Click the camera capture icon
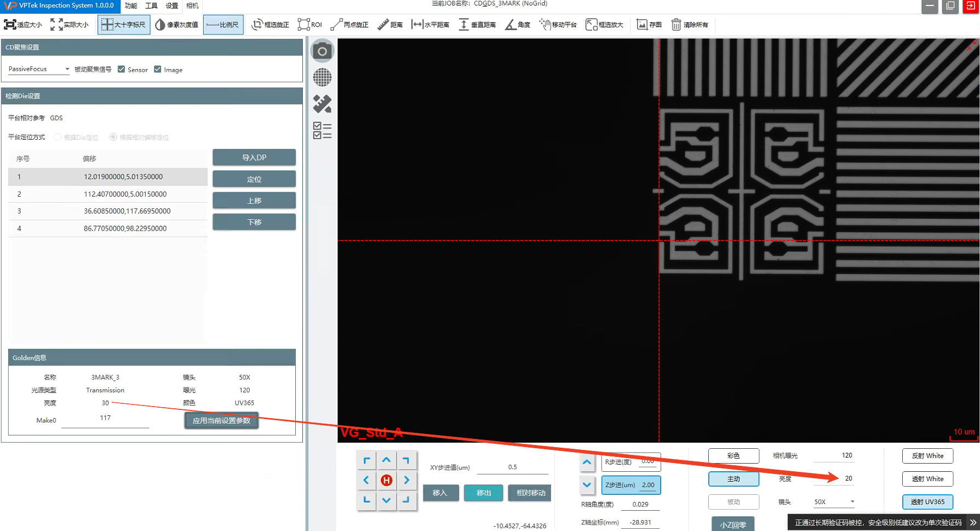Screen dimensions: 980x531 (x=322, y=52)
